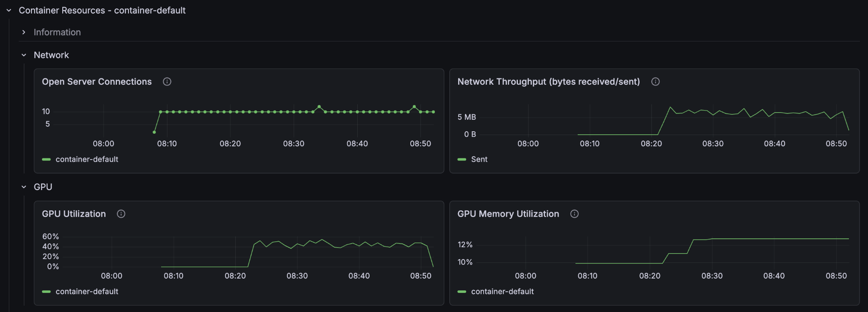This screenshot has width=868, height=312.
Task: Collapse the GPU section chevron
Action: (24, 187)
